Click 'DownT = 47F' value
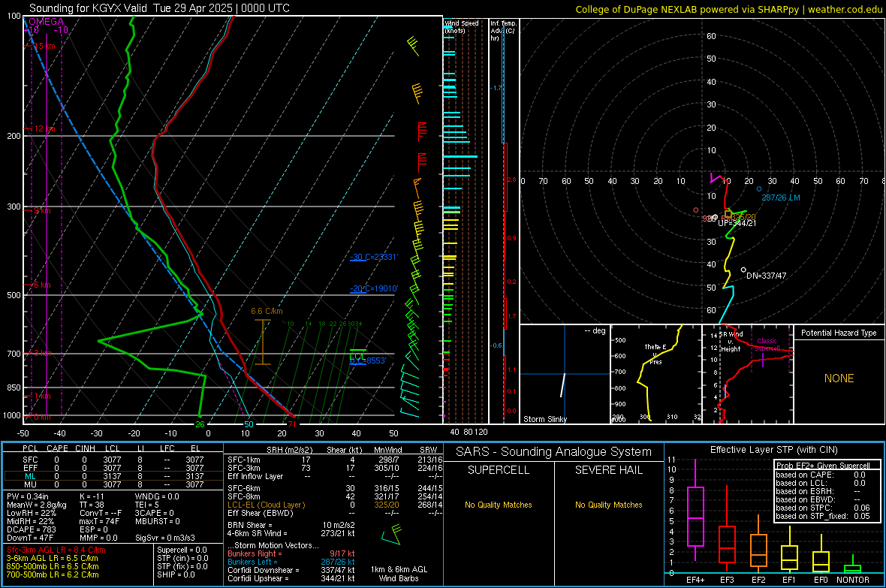The width and height of the screenshot is (886, 588). pos(30,538)
